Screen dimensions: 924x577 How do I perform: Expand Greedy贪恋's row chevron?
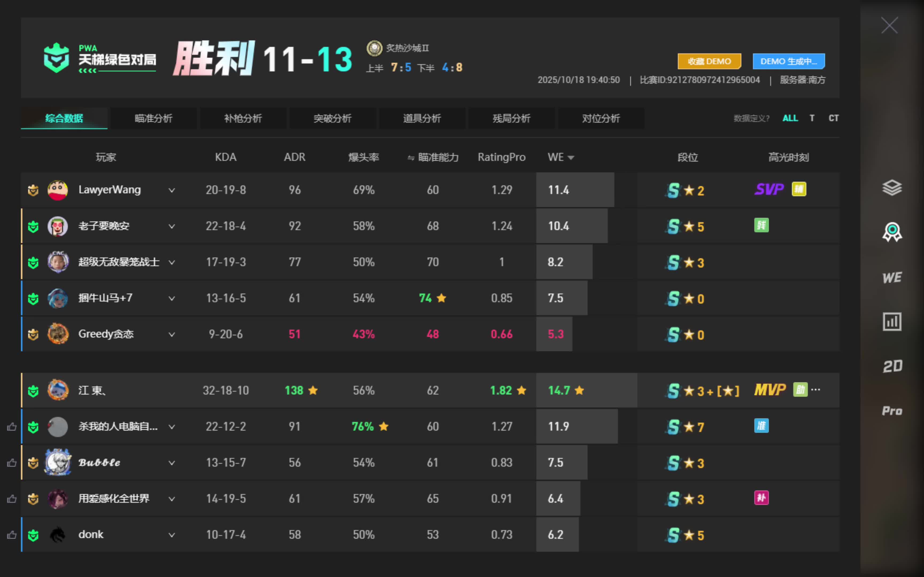click(172, 334)
